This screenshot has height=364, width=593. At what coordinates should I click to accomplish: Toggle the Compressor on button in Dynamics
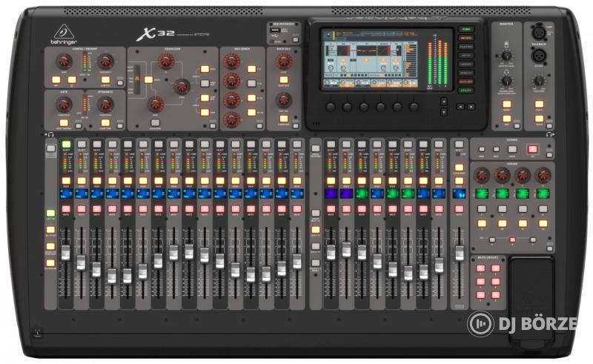(x=105, y=123)
